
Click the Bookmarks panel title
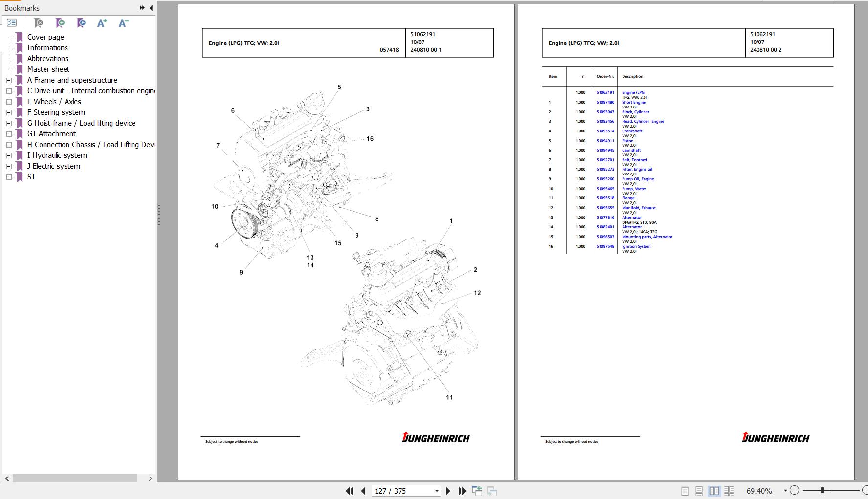click(22, 8)
